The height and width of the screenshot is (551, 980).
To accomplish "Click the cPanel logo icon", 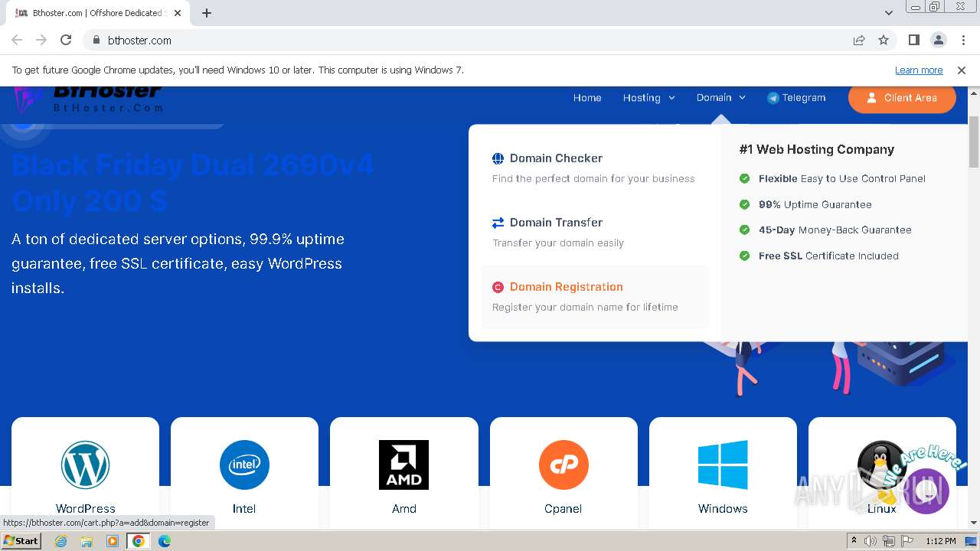I will (563, 465).
